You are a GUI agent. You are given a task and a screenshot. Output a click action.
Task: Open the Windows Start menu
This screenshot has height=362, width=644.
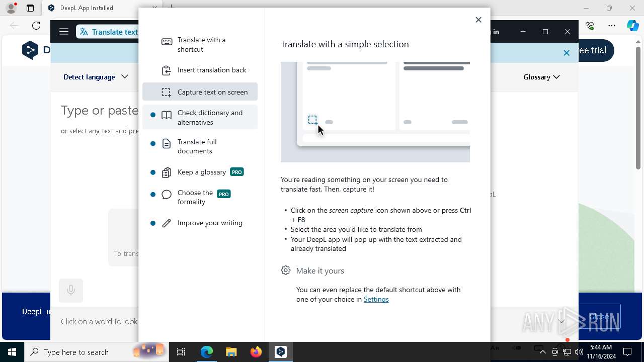(x=12, y=352)
